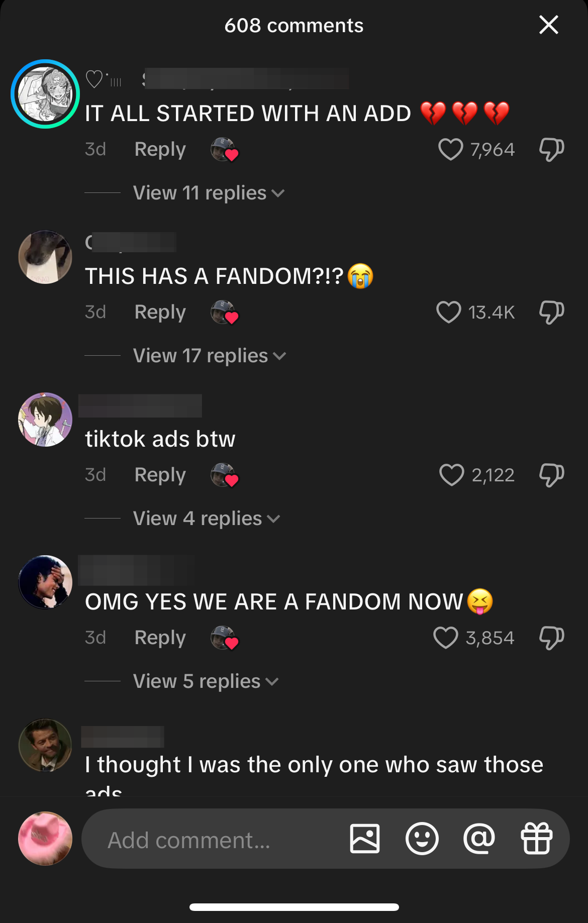Expand View 11 replies
The image size is (588, 923).
(209, 193)
